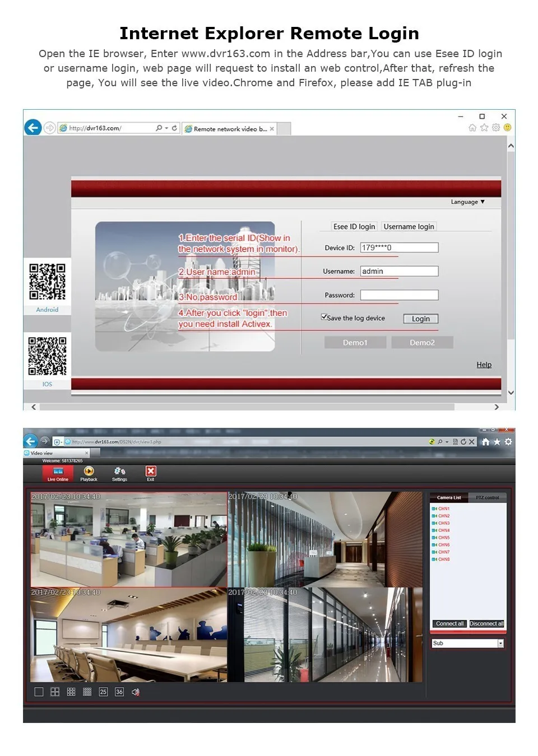Open the settings gear in the Video view browser
This screenshot has width=538, height=756.
pos(508,442)
